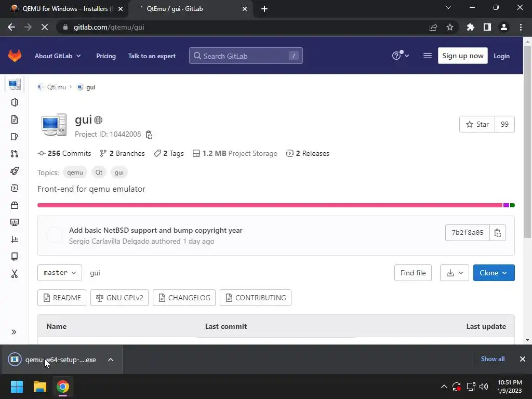Screen dimensions: 532x399
Task: Go back to the previous page
Action: point(11,27)
